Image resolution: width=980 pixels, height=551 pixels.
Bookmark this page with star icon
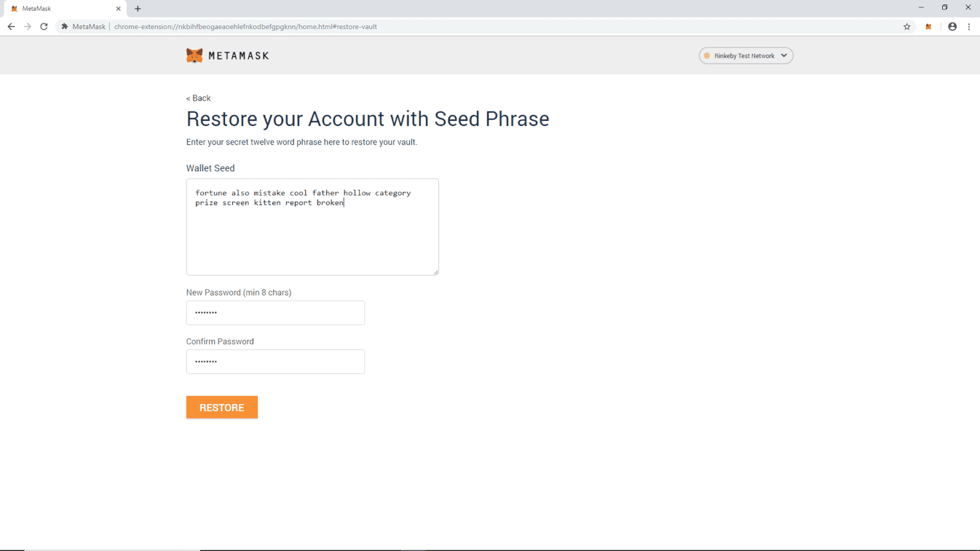coord(907,27)
